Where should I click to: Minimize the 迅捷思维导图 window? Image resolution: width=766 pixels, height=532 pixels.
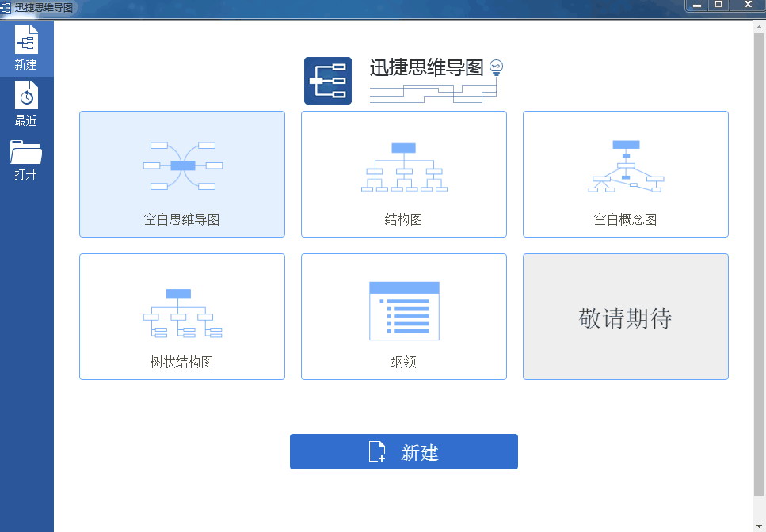pyautogui.click(x=697, y=6)
